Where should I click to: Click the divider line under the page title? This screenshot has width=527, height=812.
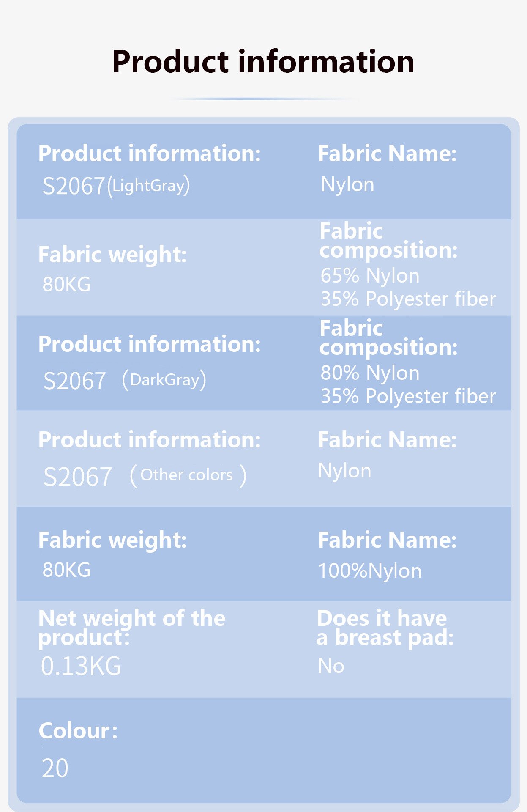[263, 99]
